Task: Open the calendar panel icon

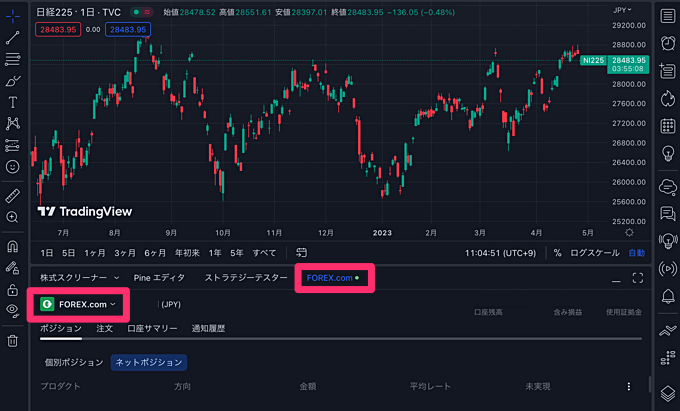Action: click(668, 126)
